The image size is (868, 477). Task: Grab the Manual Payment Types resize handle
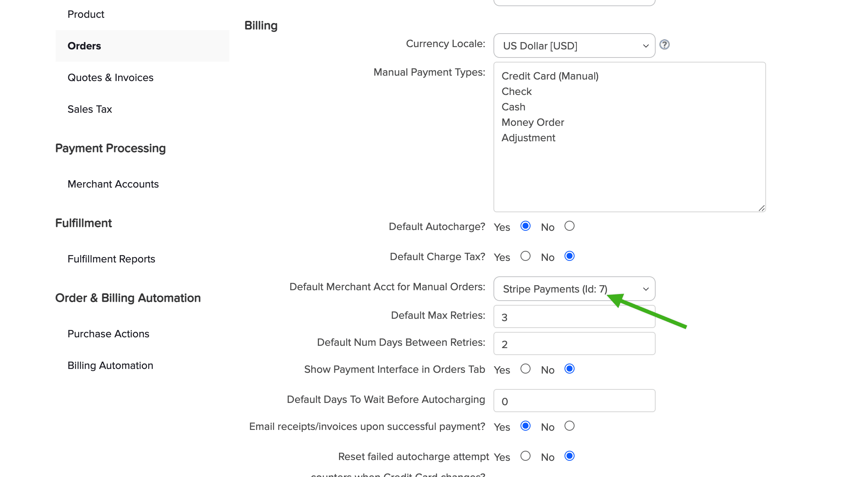[761, 208]
